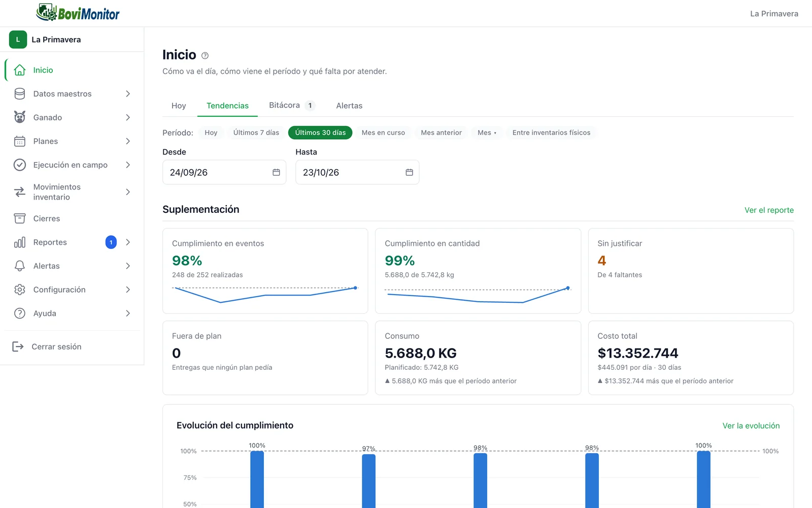Click the Hasta date field 23/10/26
Image resolution: width=812 pixels, height=508 pixels.
357,172
